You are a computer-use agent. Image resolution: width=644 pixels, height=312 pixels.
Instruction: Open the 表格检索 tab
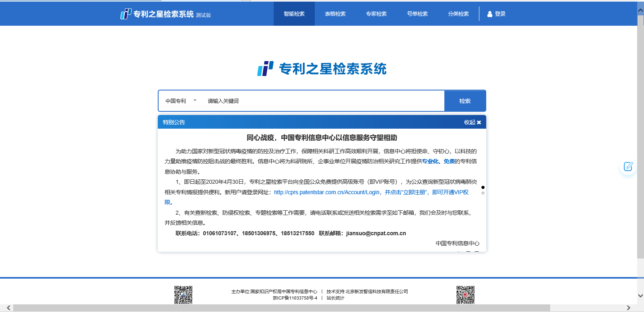335,14
